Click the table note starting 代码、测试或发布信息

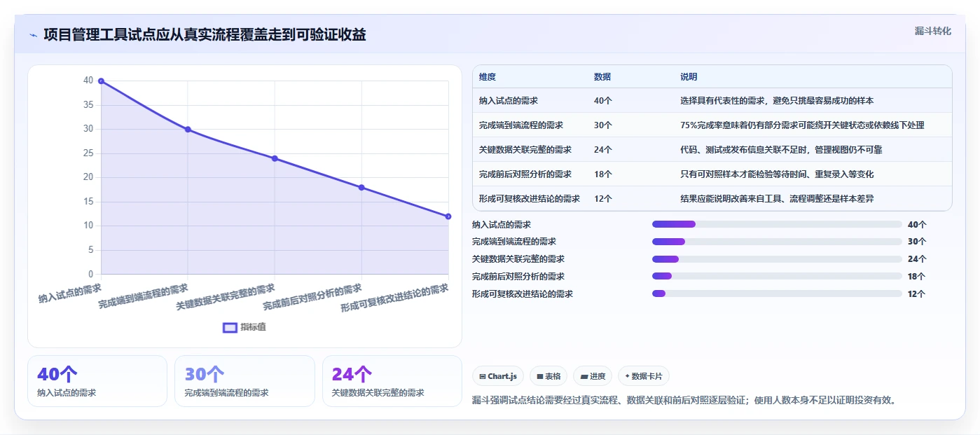coord(781,150)
